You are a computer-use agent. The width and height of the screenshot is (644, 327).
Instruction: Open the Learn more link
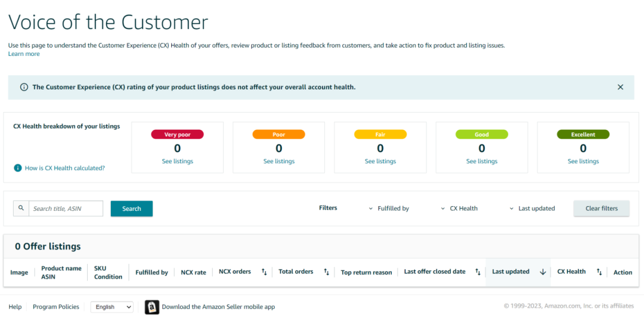coord(24,54)
